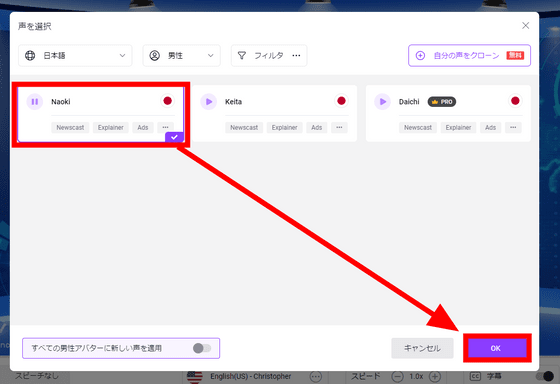Click the red 無料 badge
Viewport: 560px width, 384px height.
(515, 55)
